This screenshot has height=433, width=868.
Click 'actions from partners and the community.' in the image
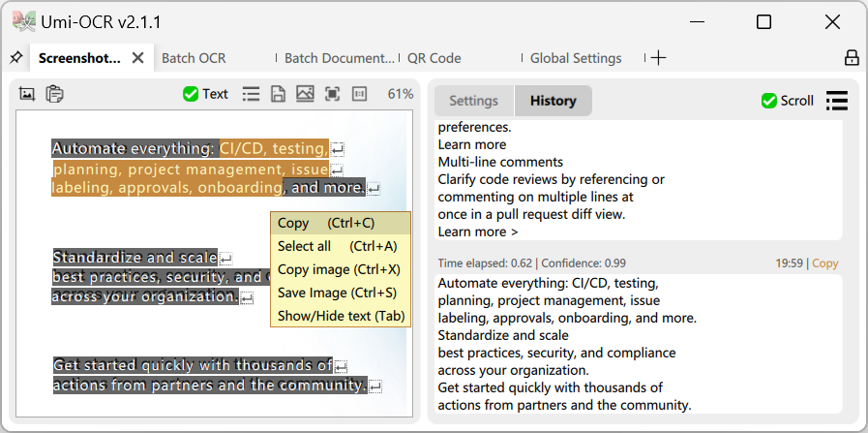[210, 385]
